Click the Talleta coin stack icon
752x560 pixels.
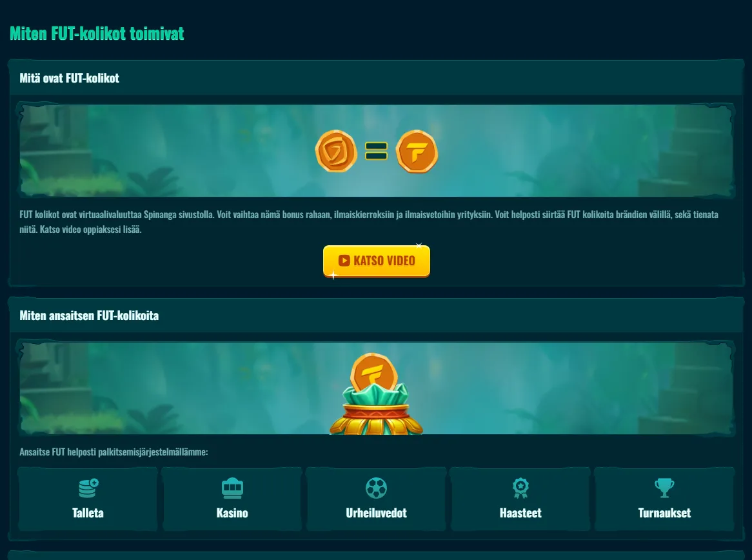tap(88, 488)
